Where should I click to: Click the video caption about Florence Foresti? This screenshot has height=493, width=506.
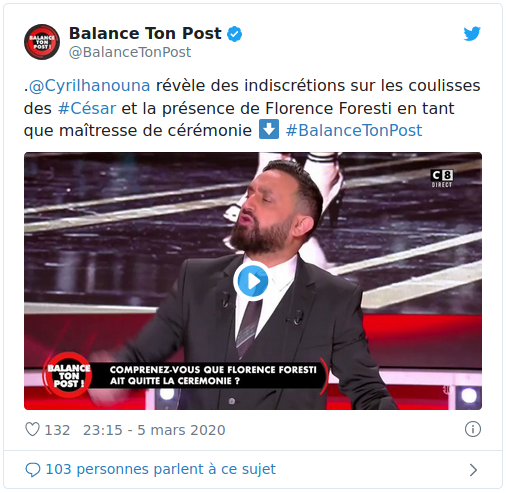[x=213, y=375]
